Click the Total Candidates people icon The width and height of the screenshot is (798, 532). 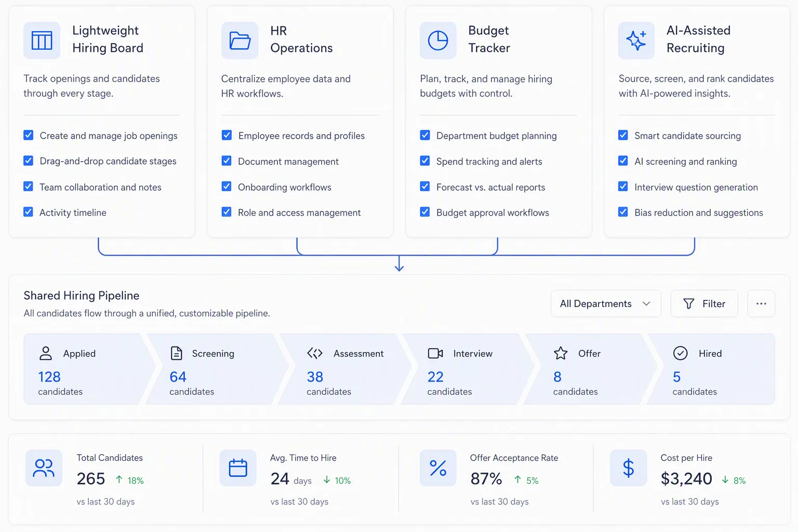pyautogui.click(x=44, y=468)
